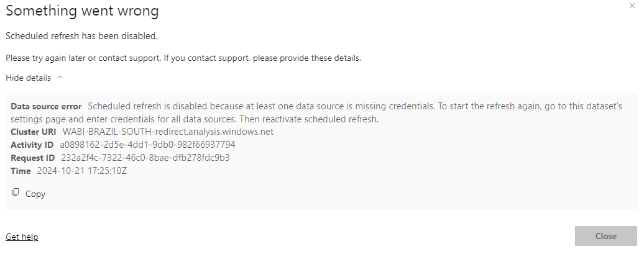Click the 2024-10-21 timestamp value
644x254 pixels.
point(82,171)
